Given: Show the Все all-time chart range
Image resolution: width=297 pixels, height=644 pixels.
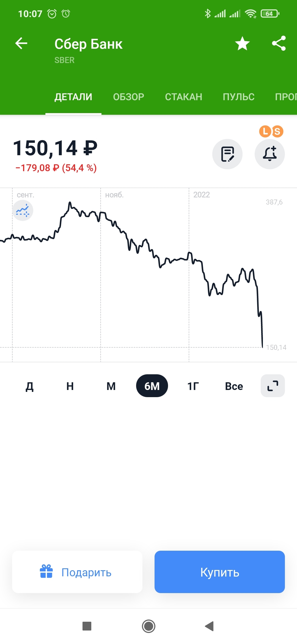Looking at the screenshot, I should click(234, 386).
